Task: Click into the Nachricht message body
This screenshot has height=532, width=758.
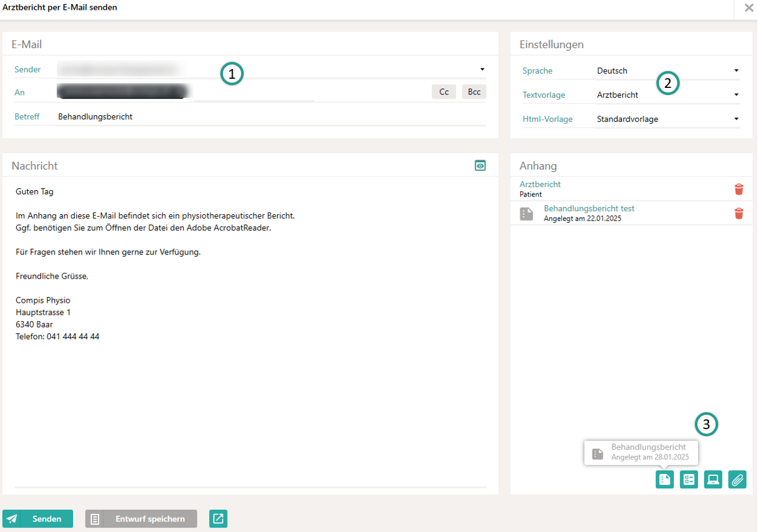Action: 250,391
